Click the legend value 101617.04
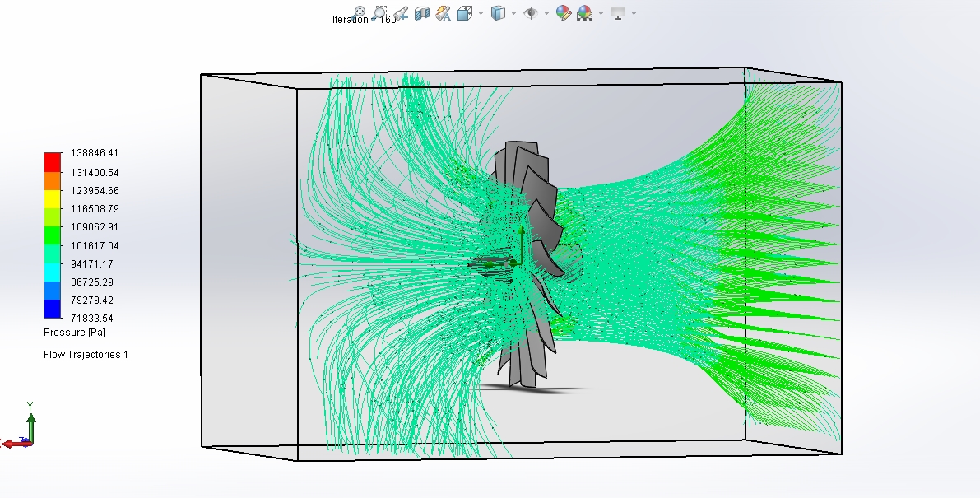Screen dimensions: 980x498 point(95,245)
